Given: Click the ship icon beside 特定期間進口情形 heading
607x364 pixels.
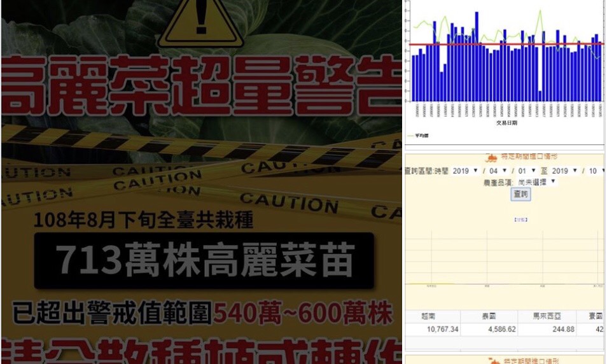Looking at the screenshot, I should [491, 158].
